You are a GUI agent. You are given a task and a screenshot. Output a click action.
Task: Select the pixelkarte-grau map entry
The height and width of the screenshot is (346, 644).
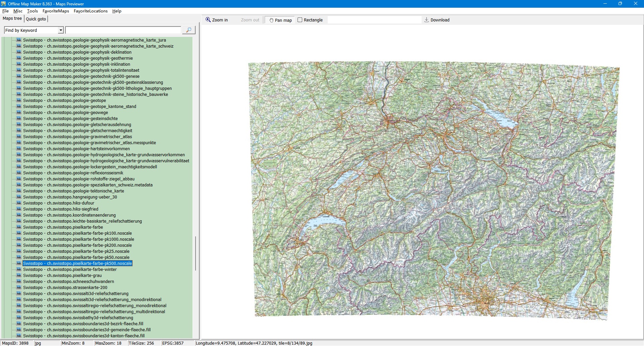[62, 276]
